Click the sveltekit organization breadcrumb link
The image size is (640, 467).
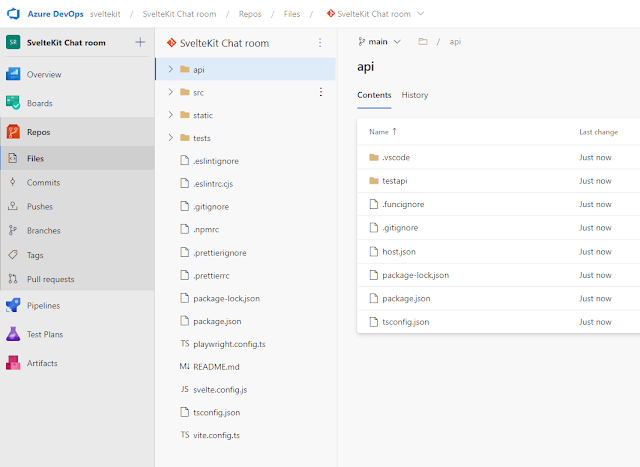(105, 14)
